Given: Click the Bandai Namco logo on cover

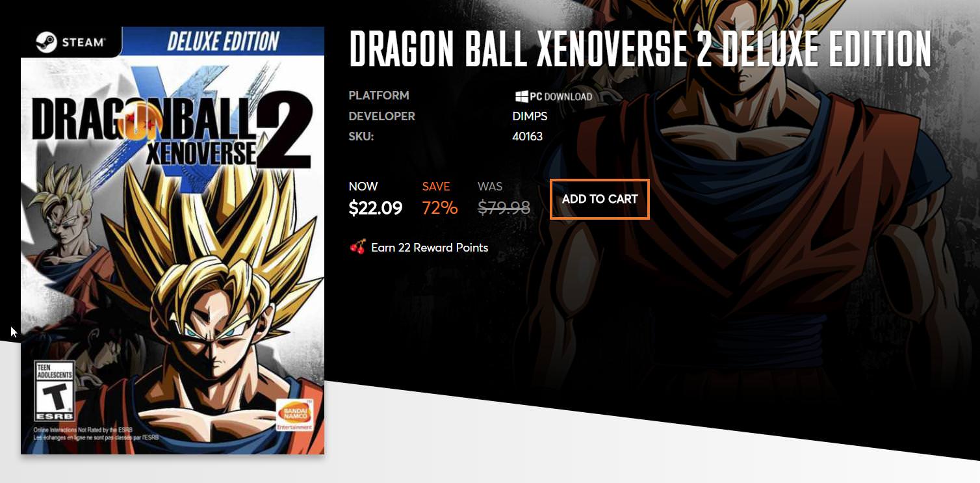Looking at the screenshot, I should point(294,414).
